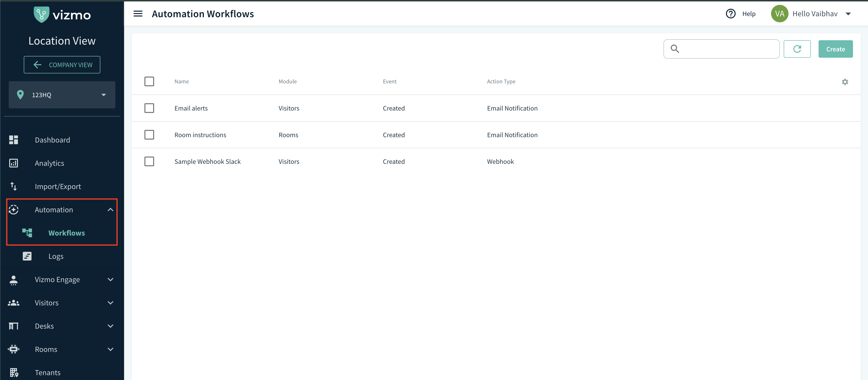Click the Import/Export arrows icon
The width and height of the screenshot is (868, 380).
click(x=14, y=186)
